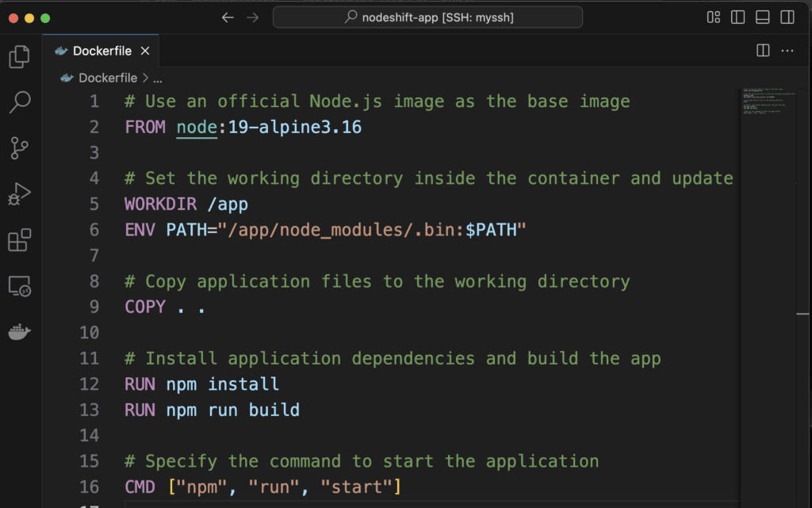The height and width of the screenshot is (508, 812).
Task: Open the Source Control view
Action: [19, 147]
